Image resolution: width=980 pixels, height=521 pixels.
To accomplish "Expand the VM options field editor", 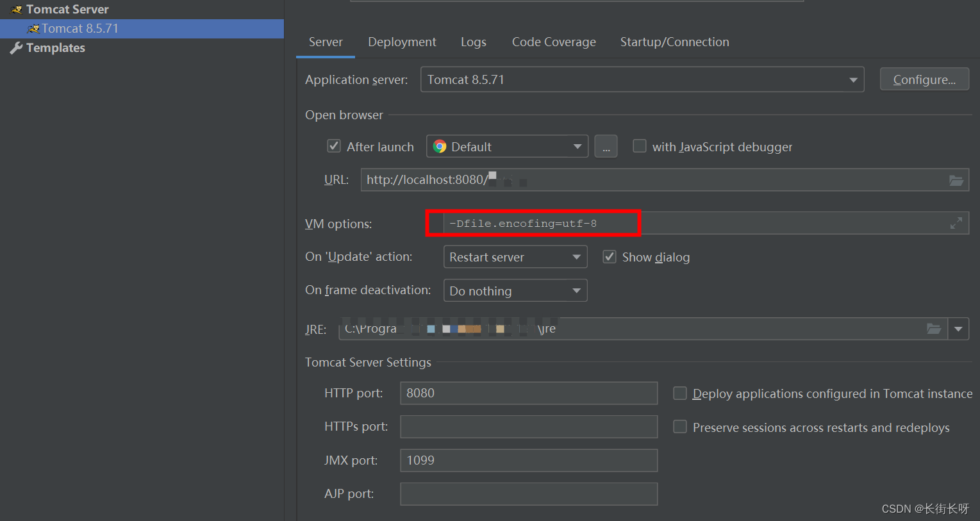I will (956, 224).
